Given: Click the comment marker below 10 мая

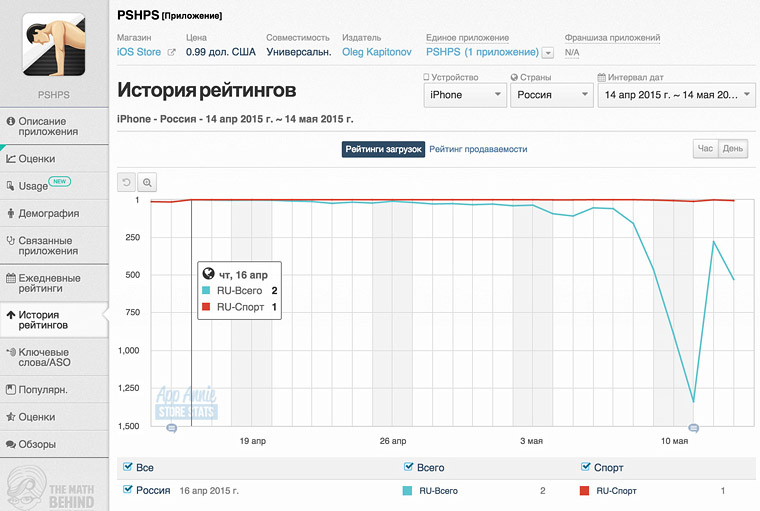Looking at the screenshot, I should click(694, 428).
